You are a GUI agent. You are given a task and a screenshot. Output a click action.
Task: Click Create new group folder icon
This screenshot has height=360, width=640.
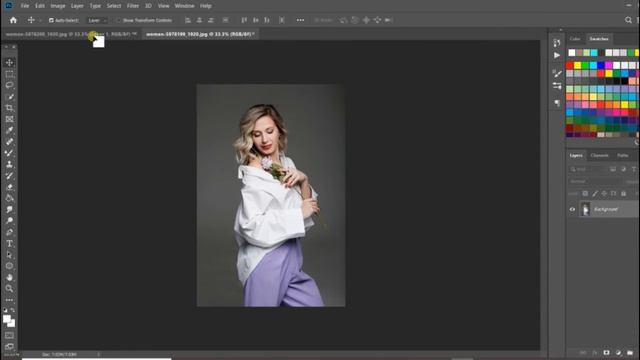pos(630,353)
